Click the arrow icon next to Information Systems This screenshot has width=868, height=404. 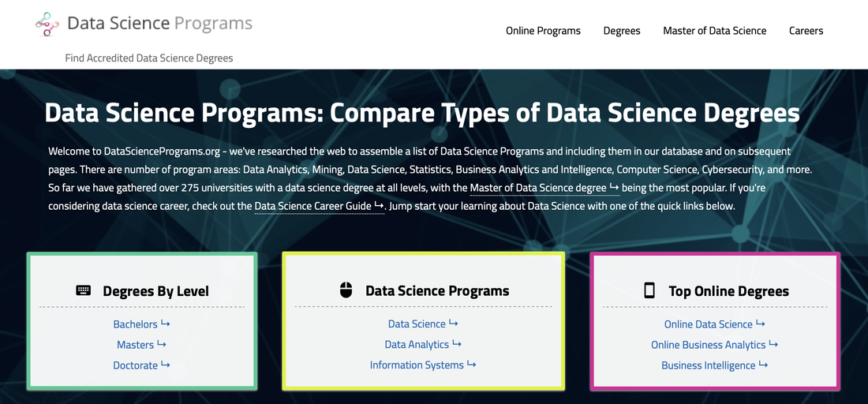pos(471,365)
